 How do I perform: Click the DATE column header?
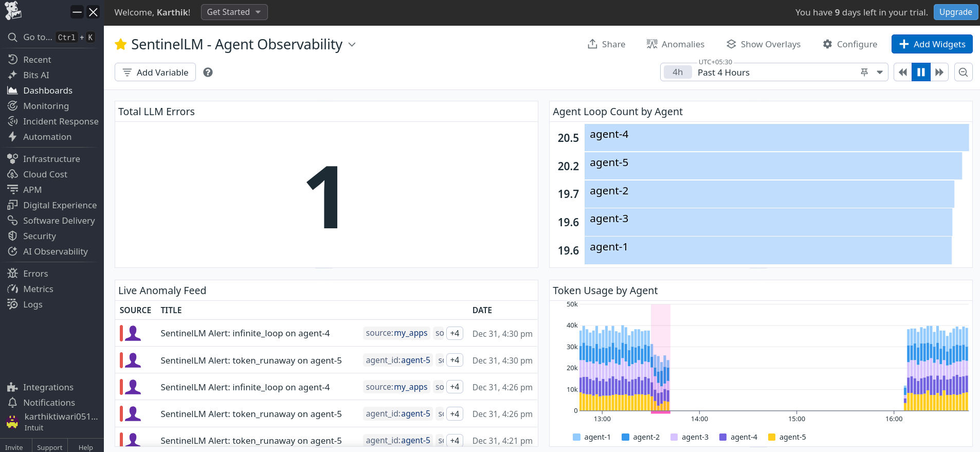(482, 310)
